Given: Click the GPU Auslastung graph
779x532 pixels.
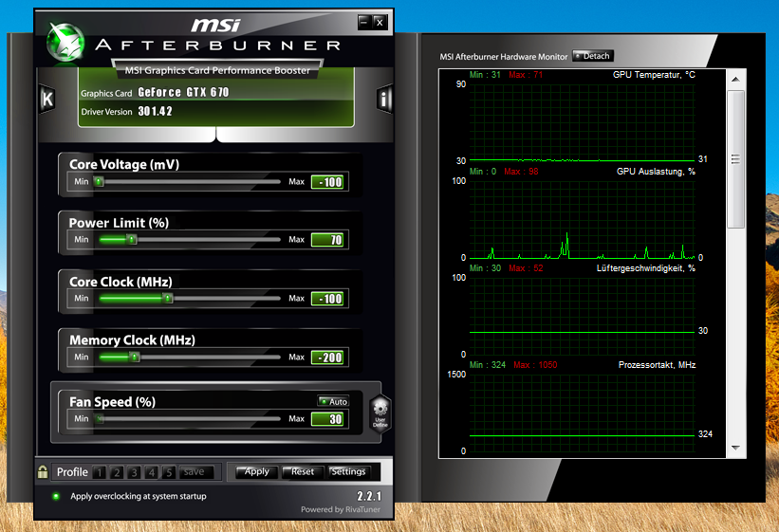Looking at the screenshot, I should tap(582, 220).
